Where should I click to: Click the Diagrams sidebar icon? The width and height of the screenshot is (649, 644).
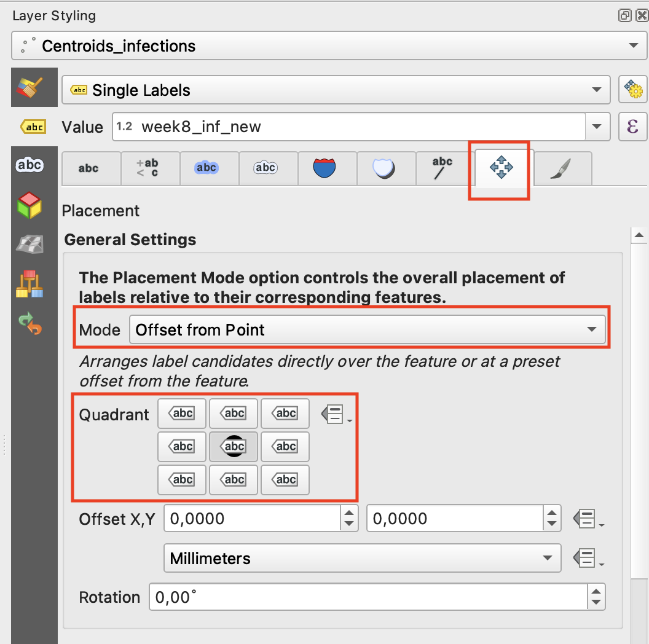[x=29, y=285]
